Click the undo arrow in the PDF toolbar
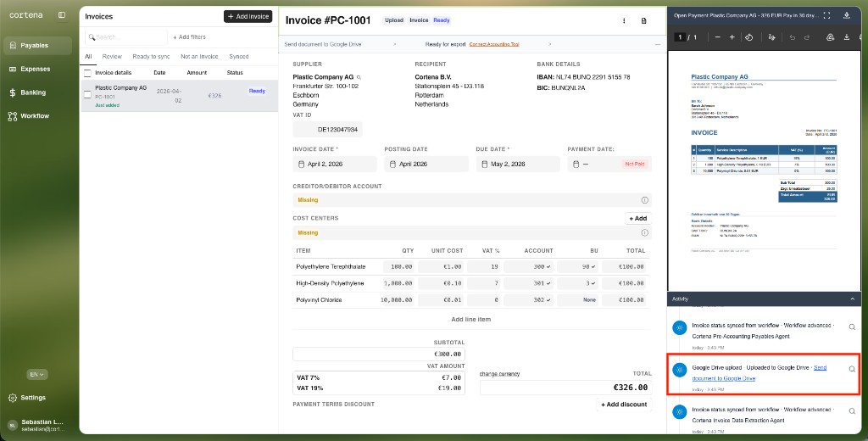This screenshot has height=441, width=868. pos(793,37)
